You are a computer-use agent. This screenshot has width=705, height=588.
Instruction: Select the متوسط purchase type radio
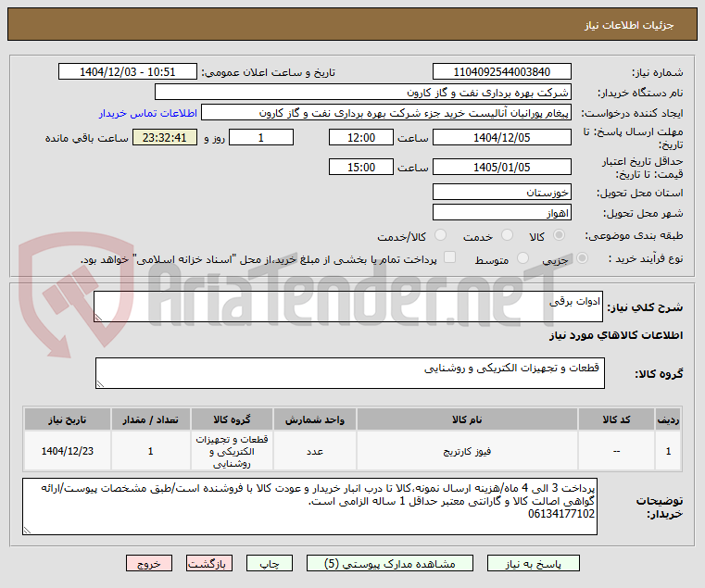(x=522, y=258)
